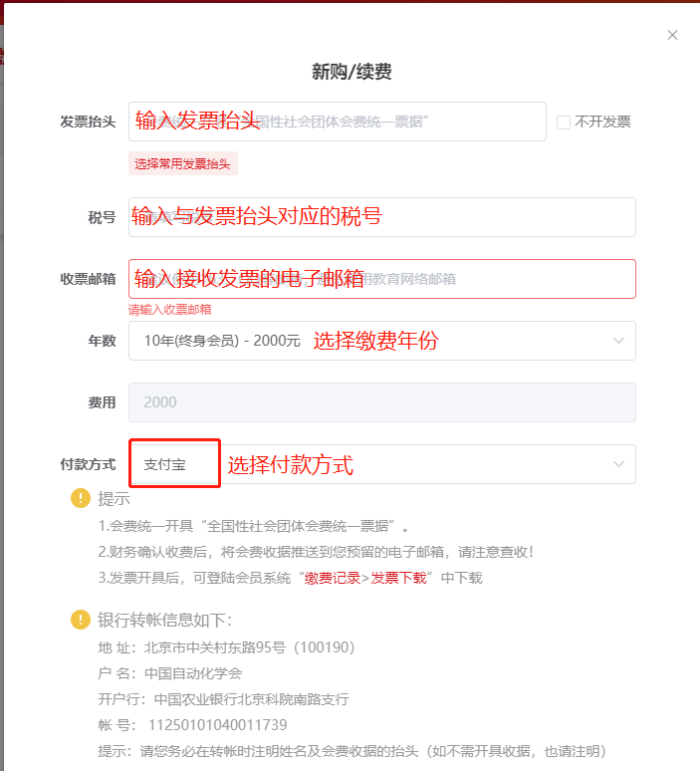Image resolution: width=700 pixels, height=771 pixels.
Task: Close the 新购/续费 dialog with the X icon
Action: pos(672,35)
